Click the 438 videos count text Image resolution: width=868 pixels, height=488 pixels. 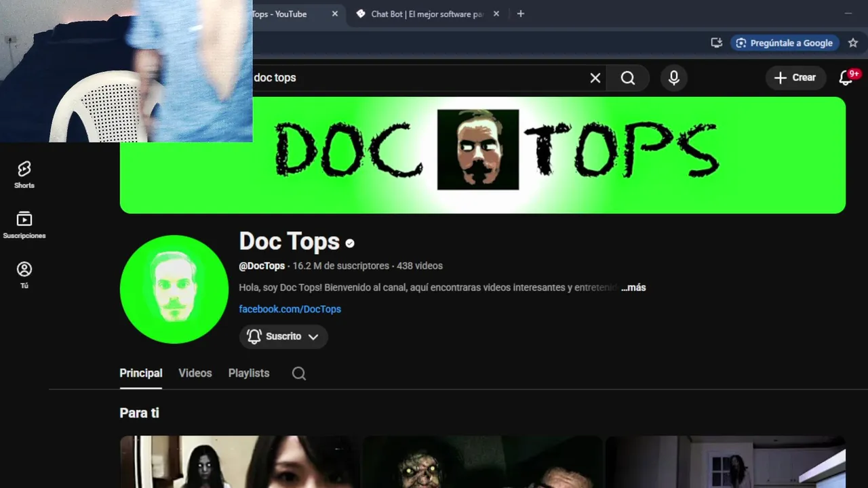coord(420,266)
